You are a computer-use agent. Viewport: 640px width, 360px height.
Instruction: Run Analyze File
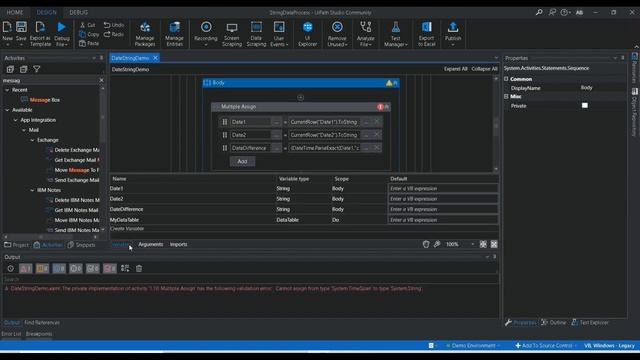[365, 33]
